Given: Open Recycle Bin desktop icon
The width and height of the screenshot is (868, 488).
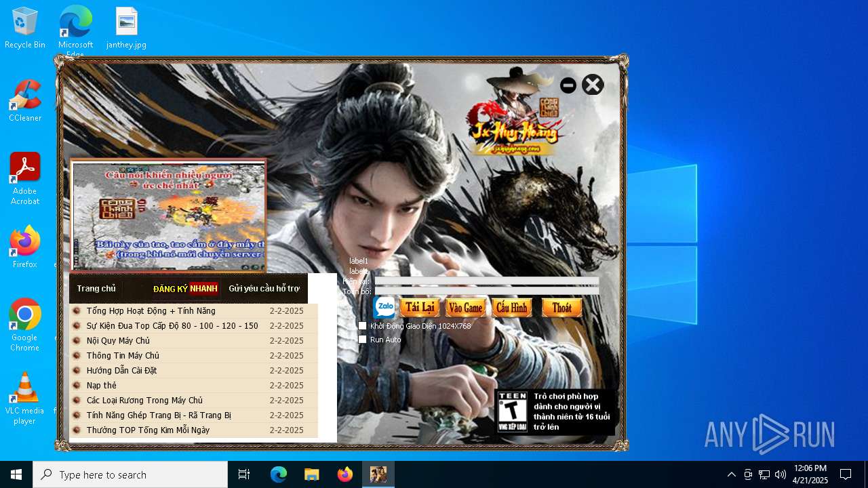Looking at the screenshot, I should coord(25,28).
